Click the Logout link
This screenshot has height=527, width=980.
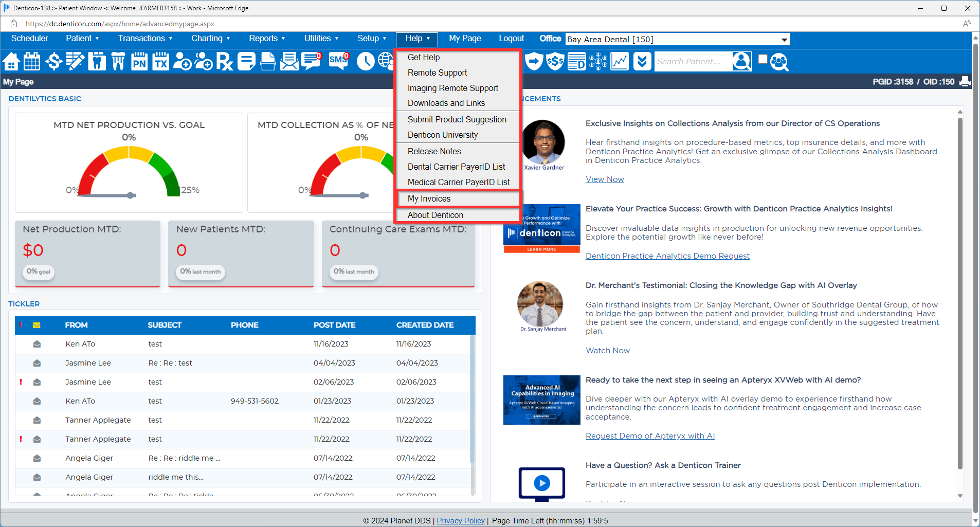coord(511,39)
